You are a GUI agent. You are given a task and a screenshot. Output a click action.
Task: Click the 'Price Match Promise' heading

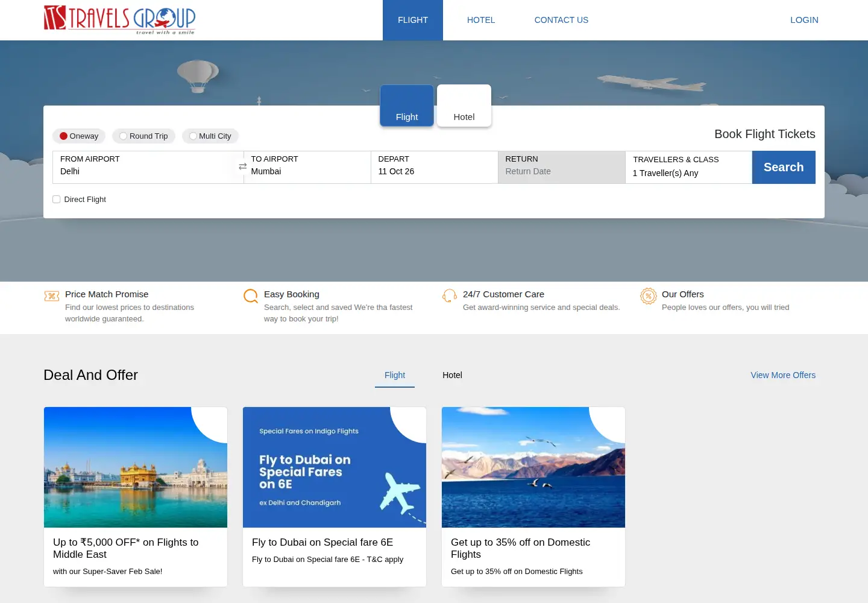click(x=107, y=294)
